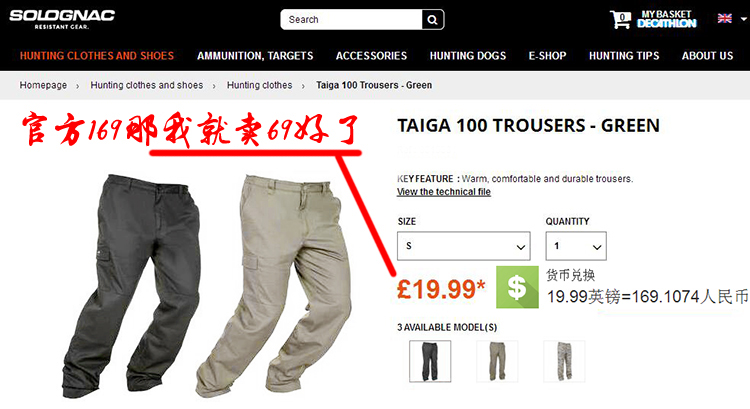Open the shopping basket cart icon
Viewport: 750px width, 409px height.
(620, 20)
